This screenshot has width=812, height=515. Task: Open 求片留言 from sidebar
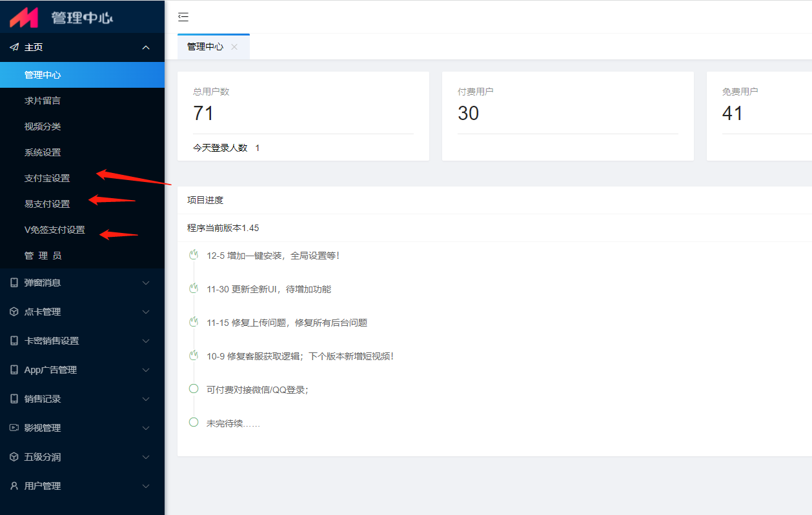point(43,101)
